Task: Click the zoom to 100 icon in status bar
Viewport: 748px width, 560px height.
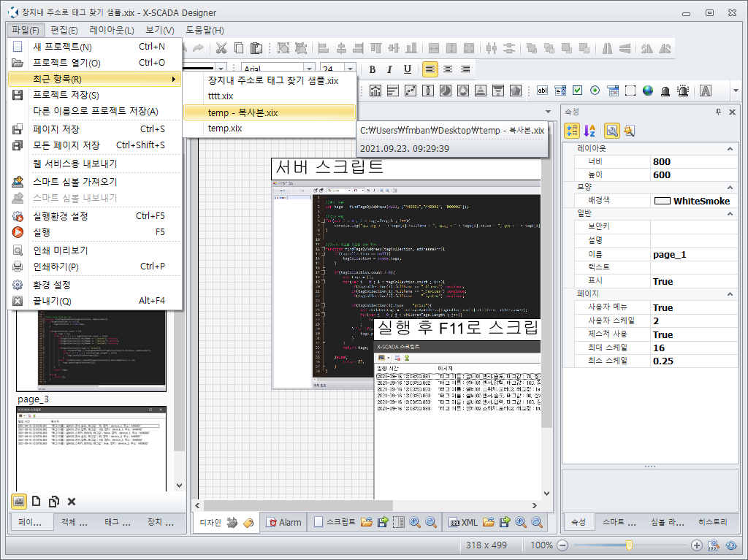Action: coord(714,545)
